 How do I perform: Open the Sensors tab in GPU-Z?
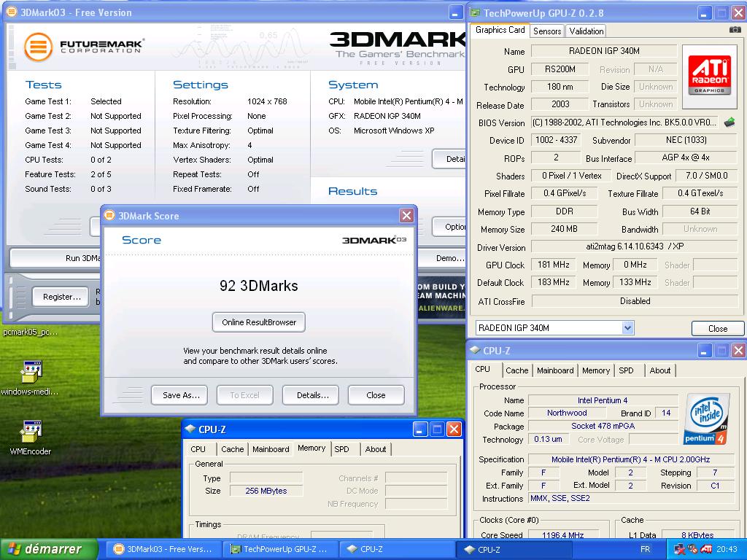[547, 31]
